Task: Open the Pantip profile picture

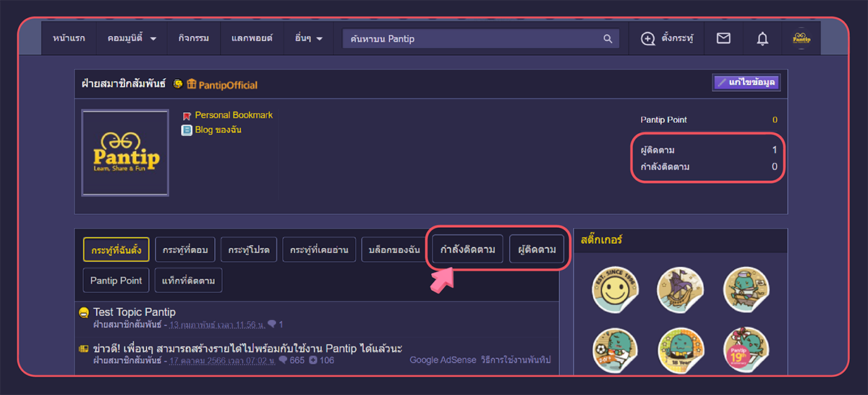Action: tap(125, 153)
